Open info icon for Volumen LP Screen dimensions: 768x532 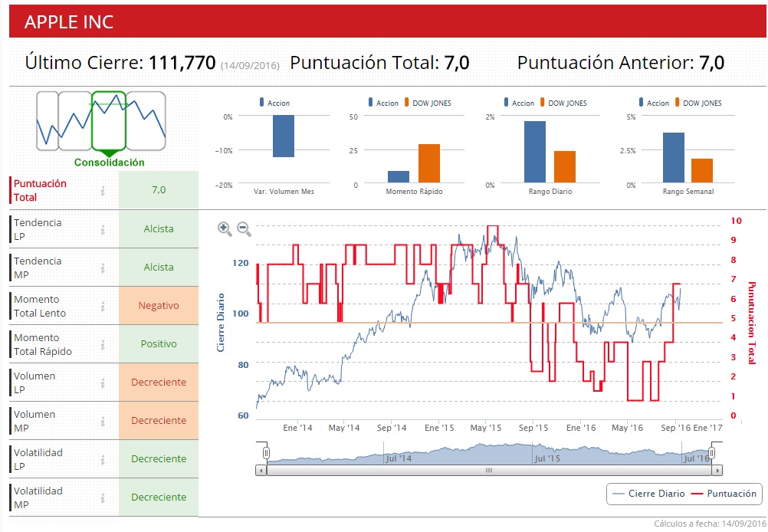tap(103, 383)
